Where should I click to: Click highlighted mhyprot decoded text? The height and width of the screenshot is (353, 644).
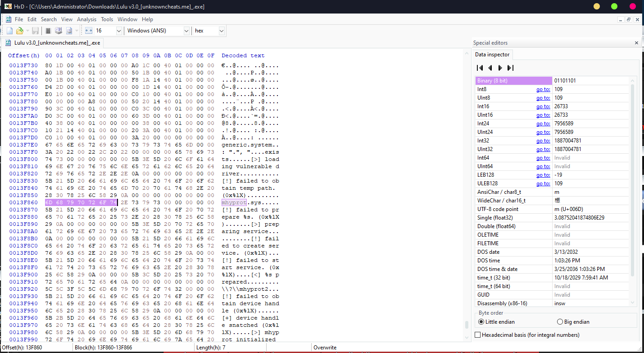point(234,202)
